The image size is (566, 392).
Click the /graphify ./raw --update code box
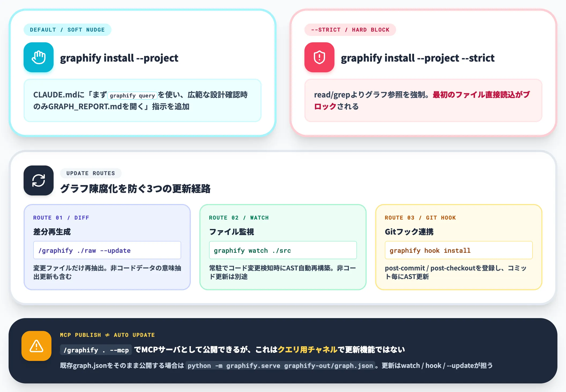(107, 250)
